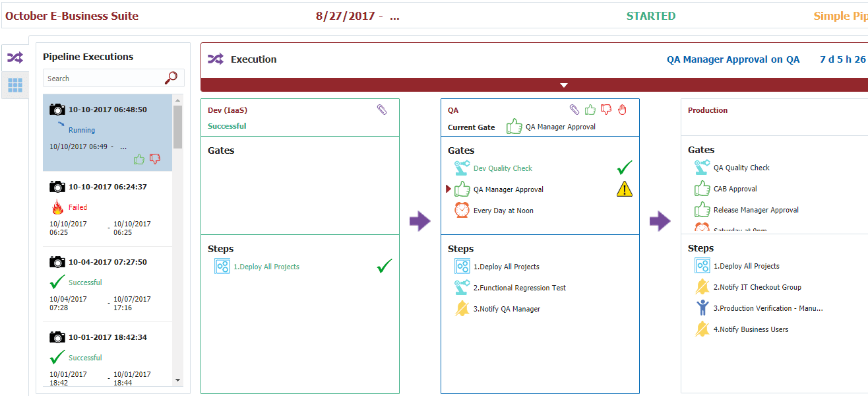The width and height of the screenshot is (868, 396).
Task: Open the QA Manager Approval on QA link
Action: pos(733,59)
